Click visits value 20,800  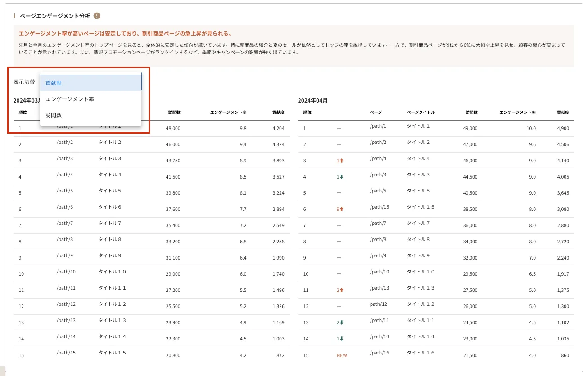click(173, 355)
